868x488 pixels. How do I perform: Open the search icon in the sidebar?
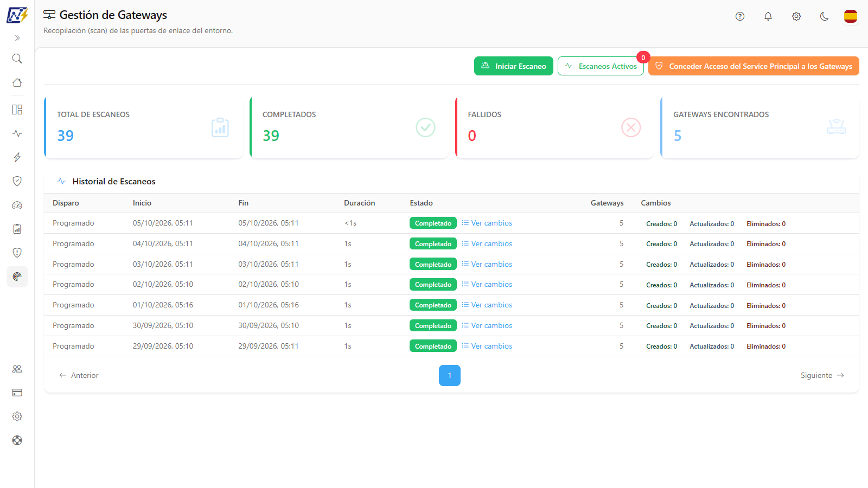click(17, 59)
